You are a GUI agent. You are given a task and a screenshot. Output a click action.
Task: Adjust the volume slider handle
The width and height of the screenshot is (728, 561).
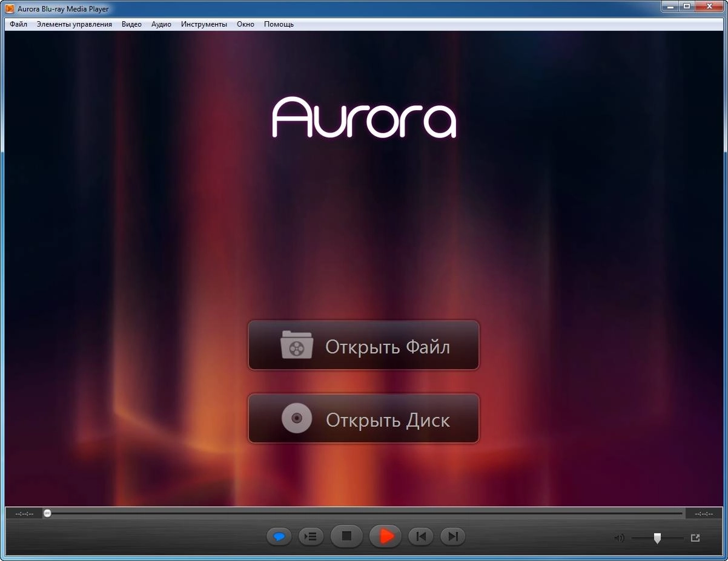(x=657, y=538)
